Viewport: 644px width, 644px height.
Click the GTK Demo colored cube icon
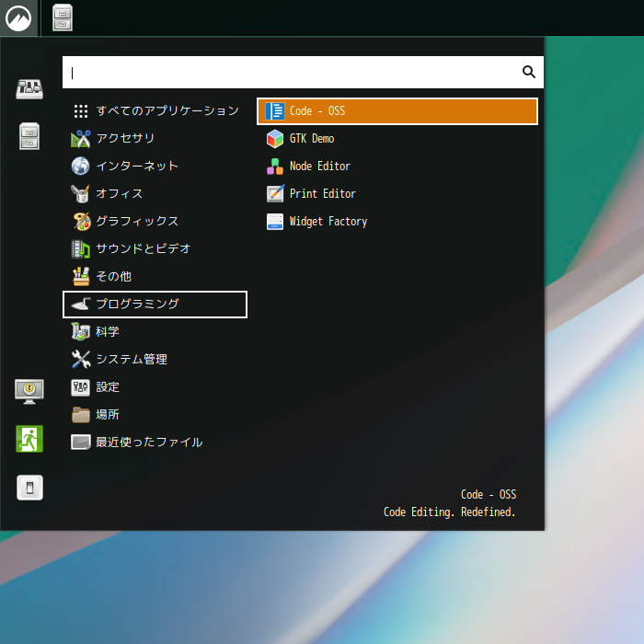point(275,139)
